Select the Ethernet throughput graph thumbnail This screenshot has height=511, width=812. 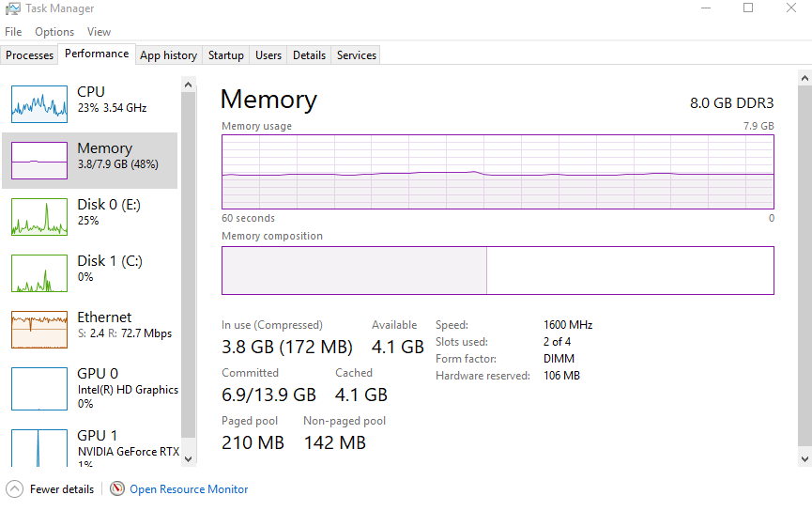[39, 330]
